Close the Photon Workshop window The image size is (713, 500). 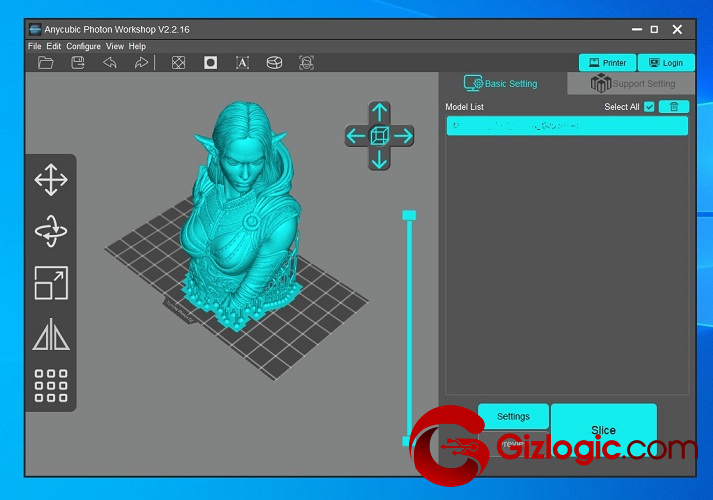[678, 30]
